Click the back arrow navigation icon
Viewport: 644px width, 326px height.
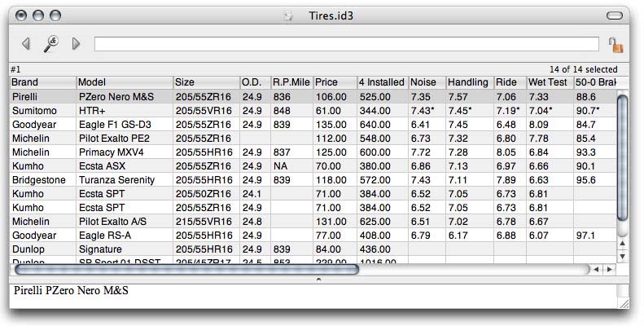pos(26,43)
